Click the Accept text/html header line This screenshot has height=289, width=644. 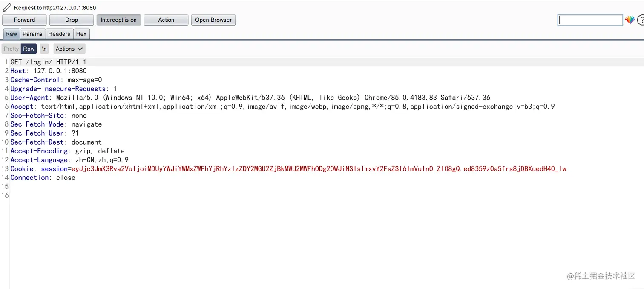coord(283,107)
